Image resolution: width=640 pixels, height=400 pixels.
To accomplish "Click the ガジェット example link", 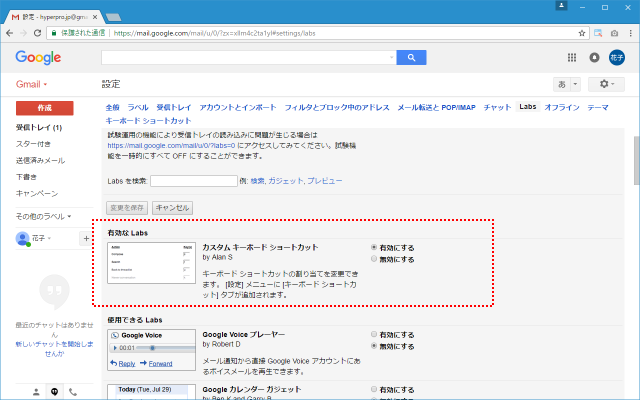I will 286,181.
